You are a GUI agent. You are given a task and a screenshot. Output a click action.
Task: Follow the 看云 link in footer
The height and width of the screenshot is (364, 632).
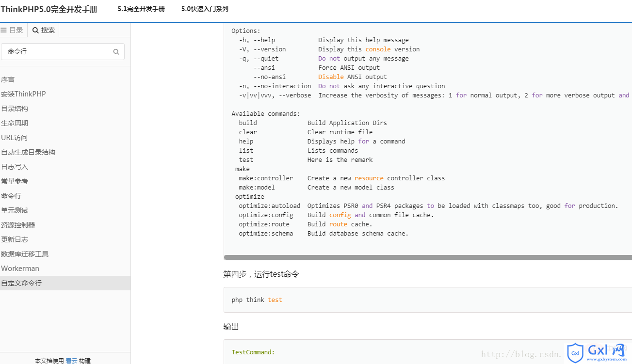(71, 361)
